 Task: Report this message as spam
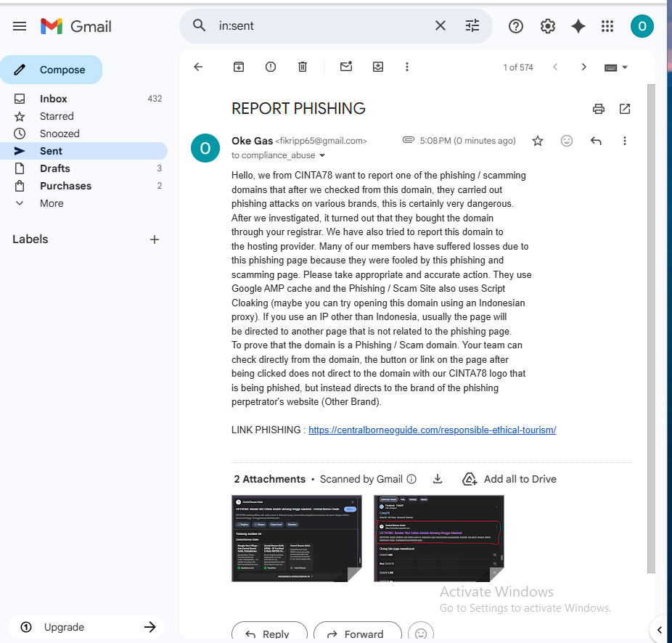click(271, 67)
